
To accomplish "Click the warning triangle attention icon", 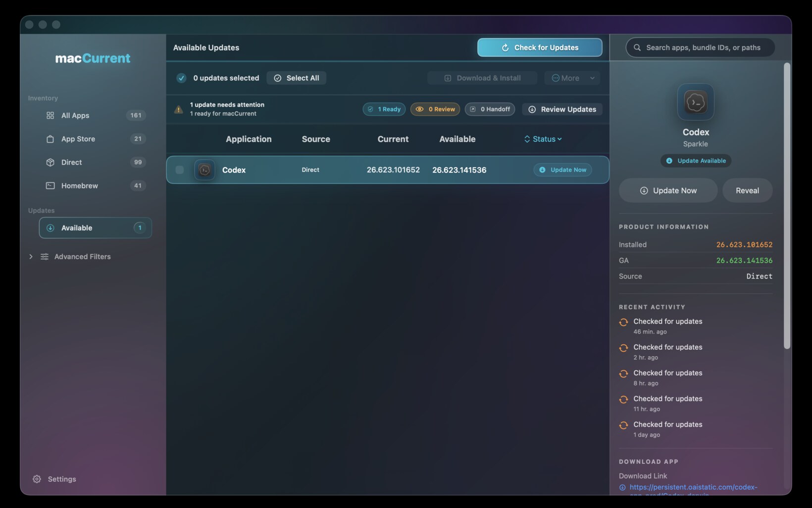I will tap(179, 110).
